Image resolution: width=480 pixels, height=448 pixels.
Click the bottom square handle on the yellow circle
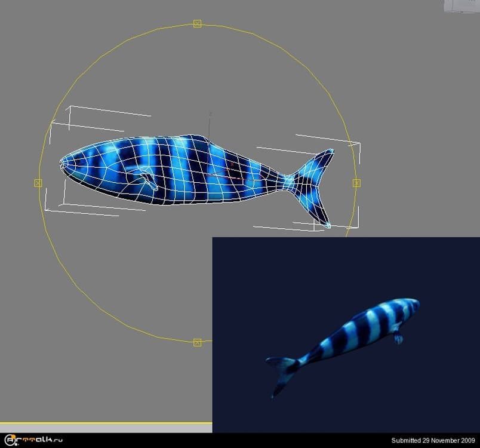point(197,342)
